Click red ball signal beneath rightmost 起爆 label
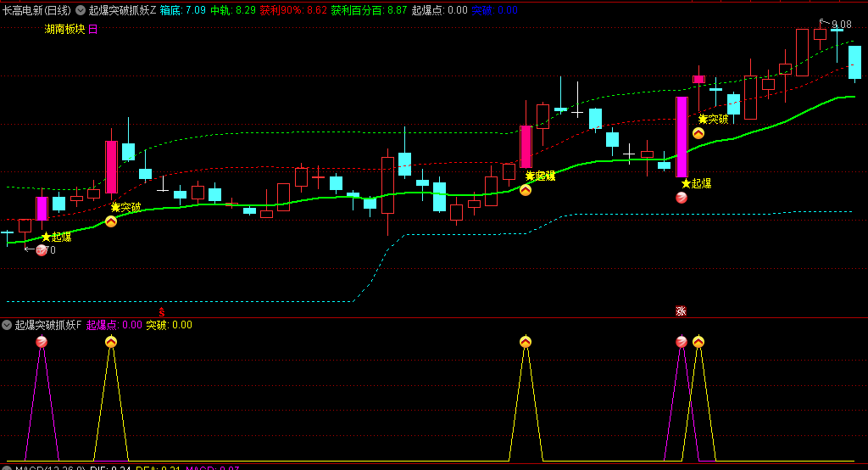The height and width of the screenshot is (470, 868). [682, 198]
